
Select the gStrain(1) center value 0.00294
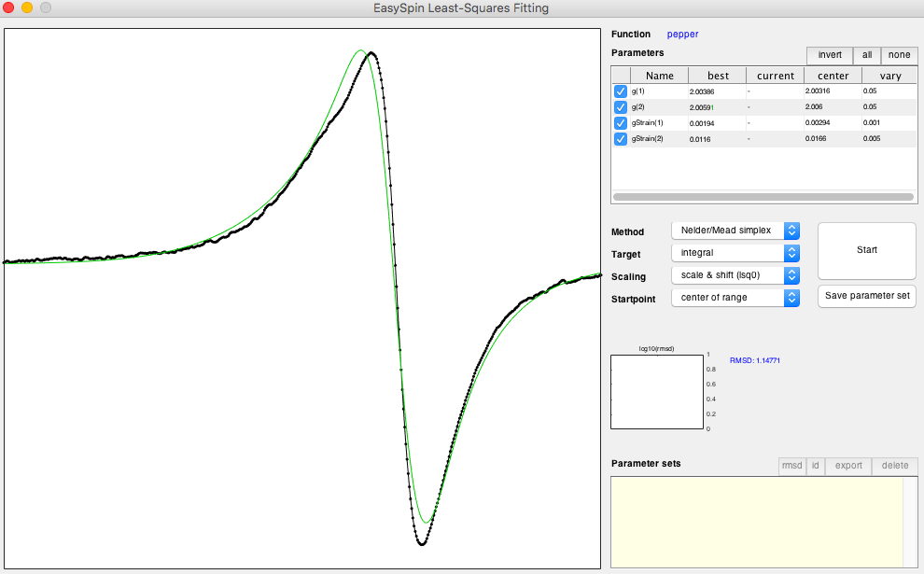[818, 122]
